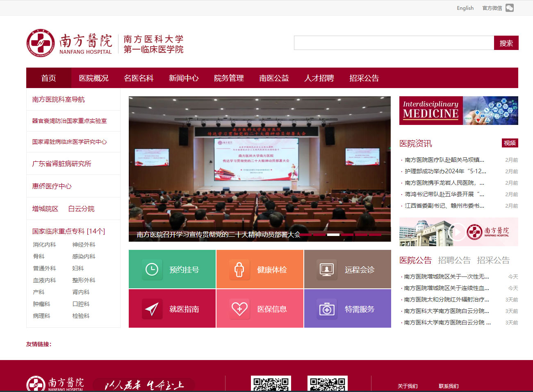
Task: Click 关于我们 in footer
Action: 408,386
